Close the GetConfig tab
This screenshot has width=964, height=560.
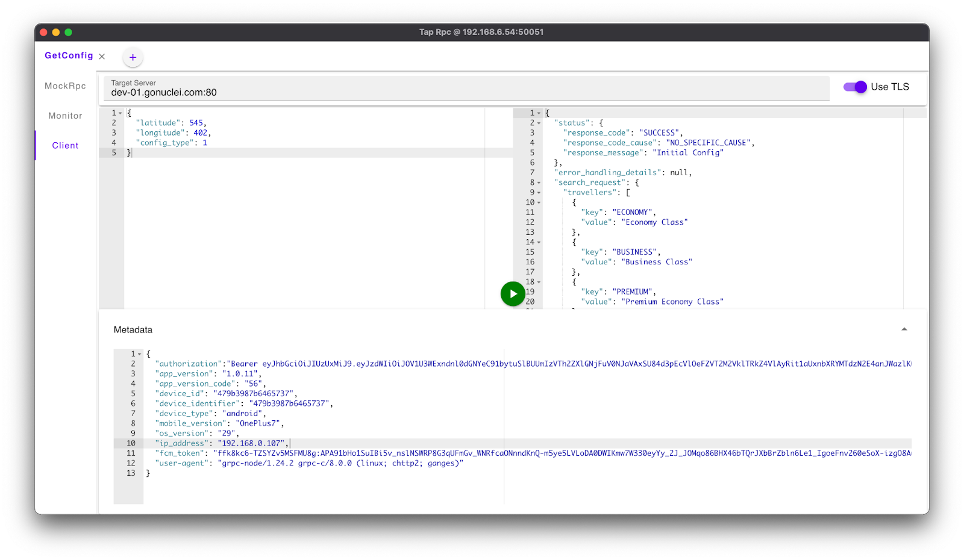[x=102, y=57]
